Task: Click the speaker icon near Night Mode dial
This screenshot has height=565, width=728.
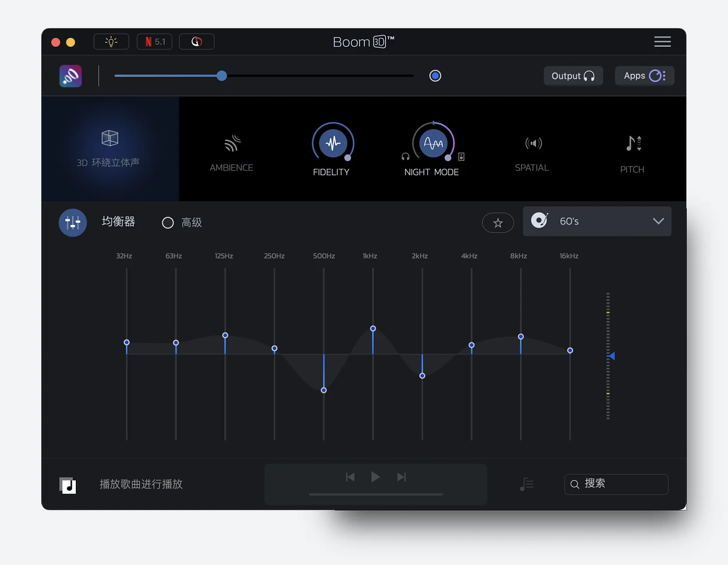Action: point(462,157)
